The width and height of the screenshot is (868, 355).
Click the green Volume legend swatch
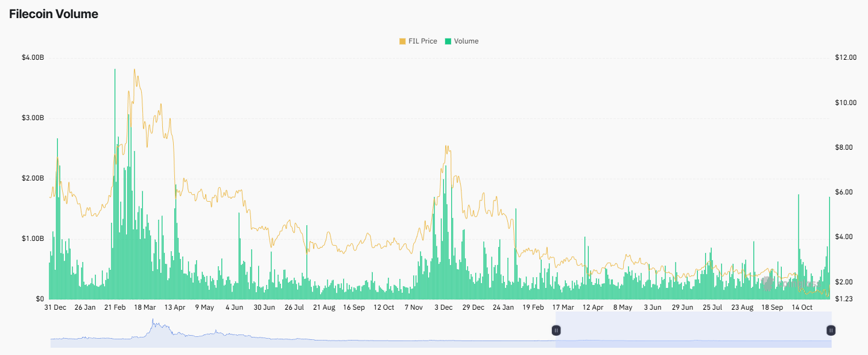449,41
